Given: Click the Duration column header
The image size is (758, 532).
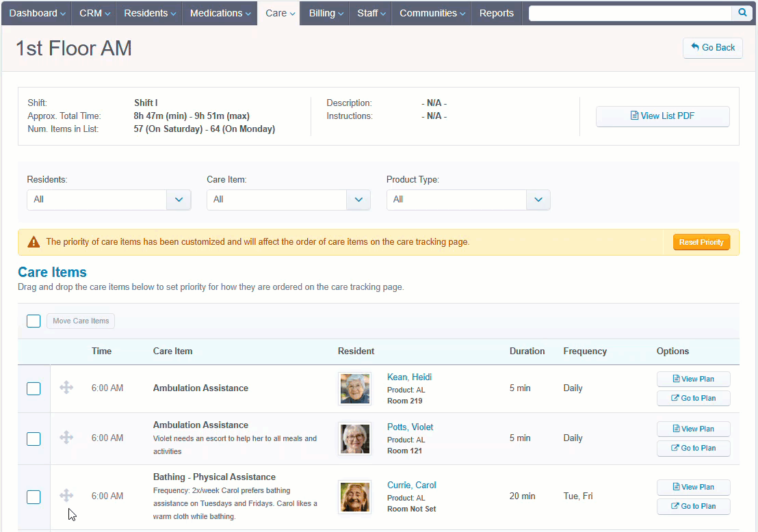Looking at the screenshot, I should (x=527, y=351).
